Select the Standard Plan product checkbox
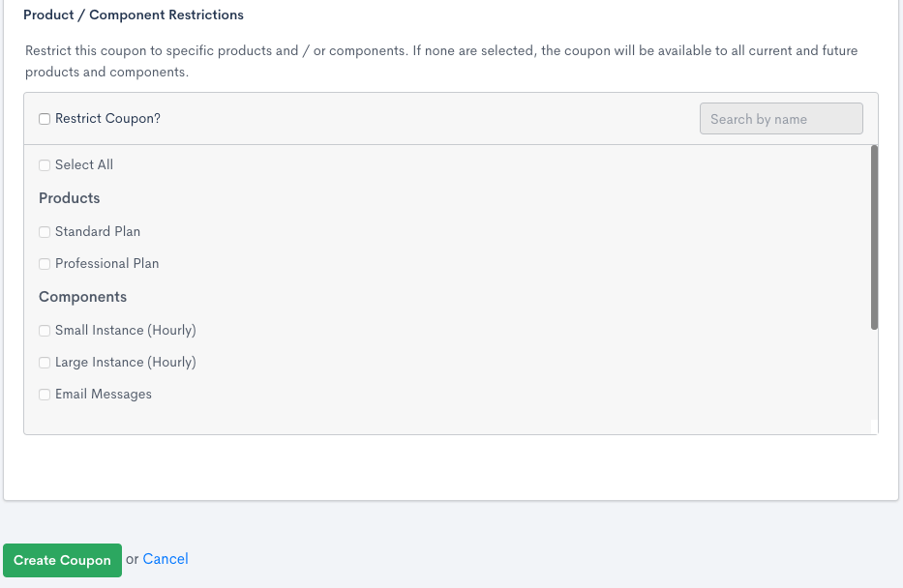The width and height of the screenshot is (903, 588). tap(45, 231)
